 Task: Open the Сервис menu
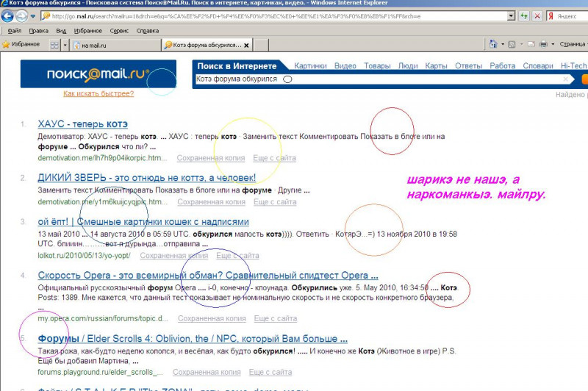click(x=118, y=31)
